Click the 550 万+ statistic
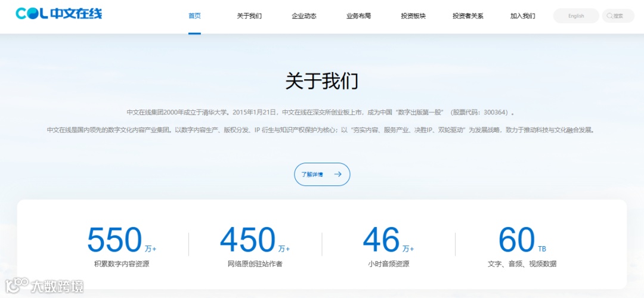 pyautogui.click(x=122, y=240)
